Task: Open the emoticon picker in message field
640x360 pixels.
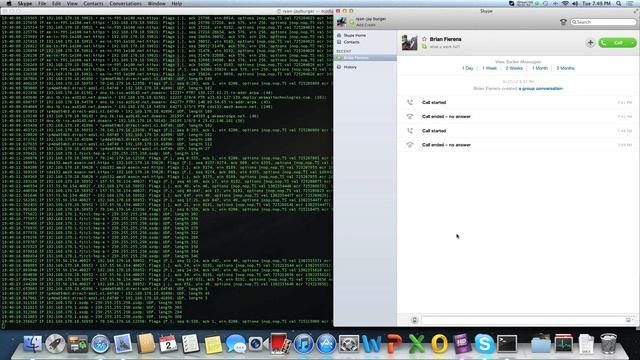Action: 629,320
